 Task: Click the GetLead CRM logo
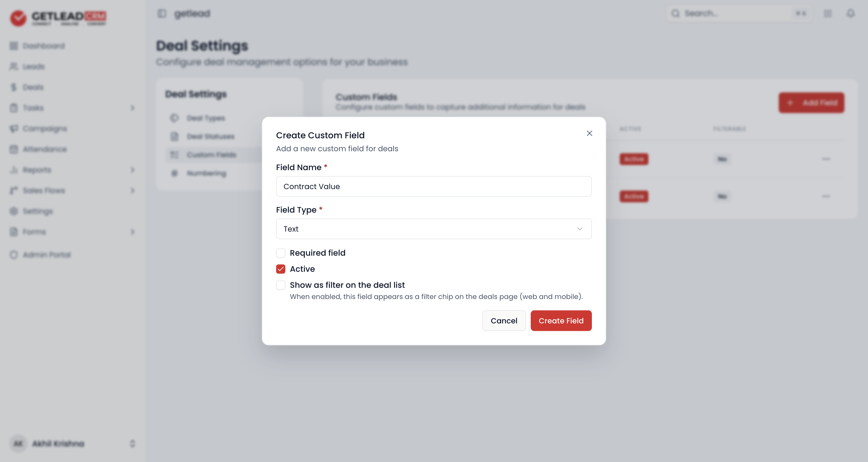(x=58, y=18)
